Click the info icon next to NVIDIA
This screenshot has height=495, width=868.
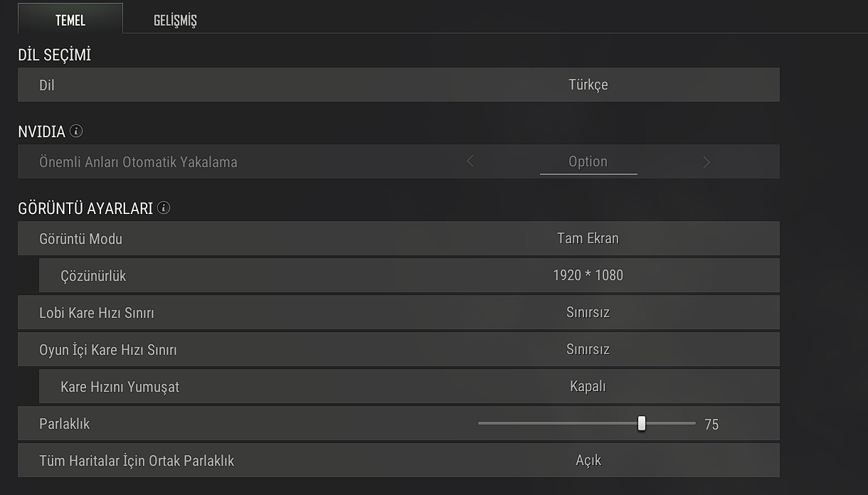click(x=77, y=132)
